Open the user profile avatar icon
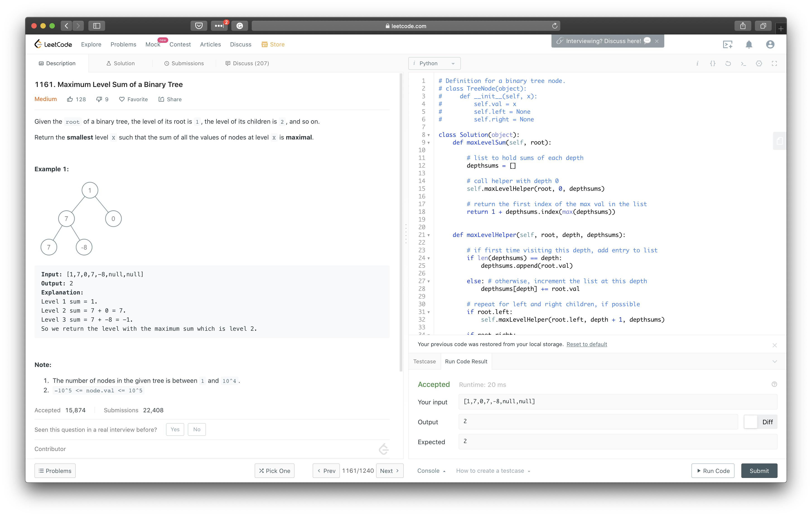Image resolution: width=812 pixels, height=516 pixels. pyautogui.click(x=770, y=44)
